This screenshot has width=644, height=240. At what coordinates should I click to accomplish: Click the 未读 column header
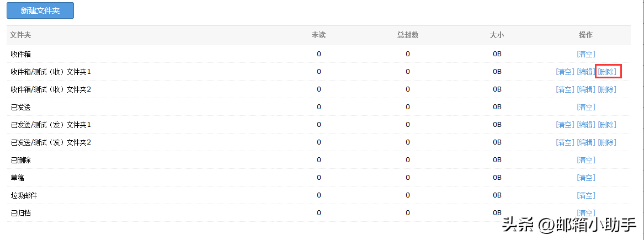pyautogui.click(x=318, y=35)
